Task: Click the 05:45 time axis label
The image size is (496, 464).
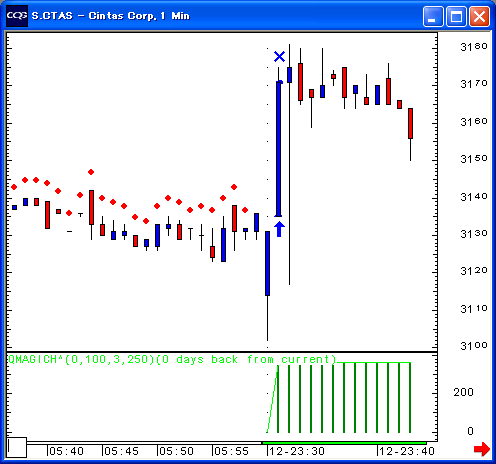Action: 121,451
